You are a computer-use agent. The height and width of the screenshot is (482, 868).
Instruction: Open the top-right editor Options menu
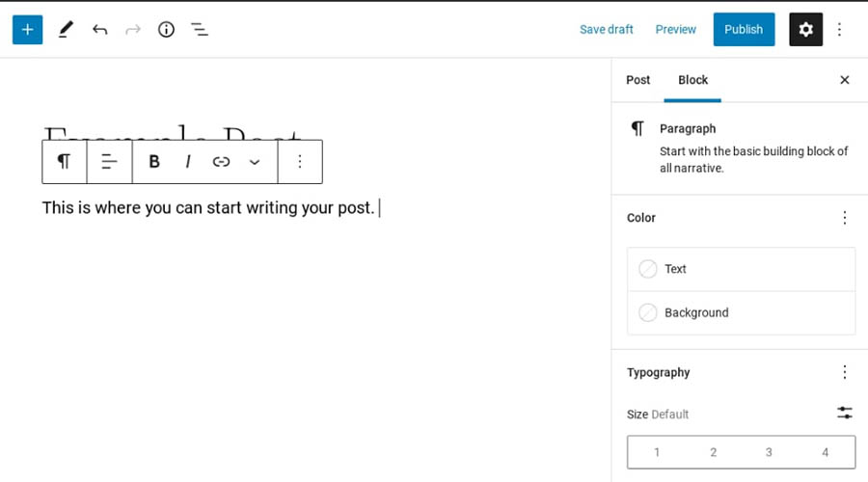click(x=839, y=29)
